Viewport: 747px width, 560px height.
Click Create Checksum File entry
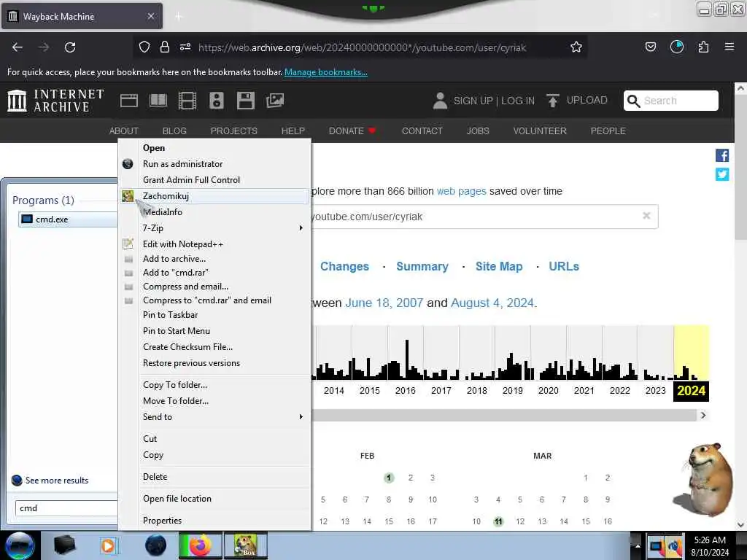pyautogui.click(x=215, y=347)
